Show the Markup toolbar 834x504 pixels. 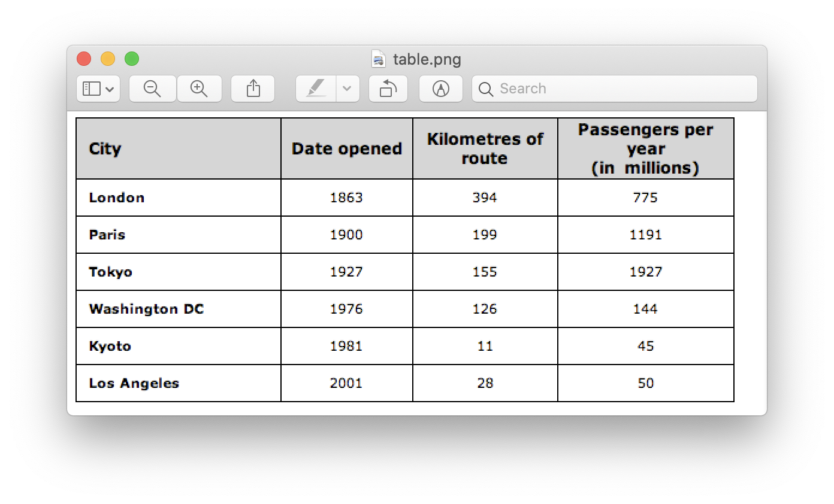click(441, 89)
